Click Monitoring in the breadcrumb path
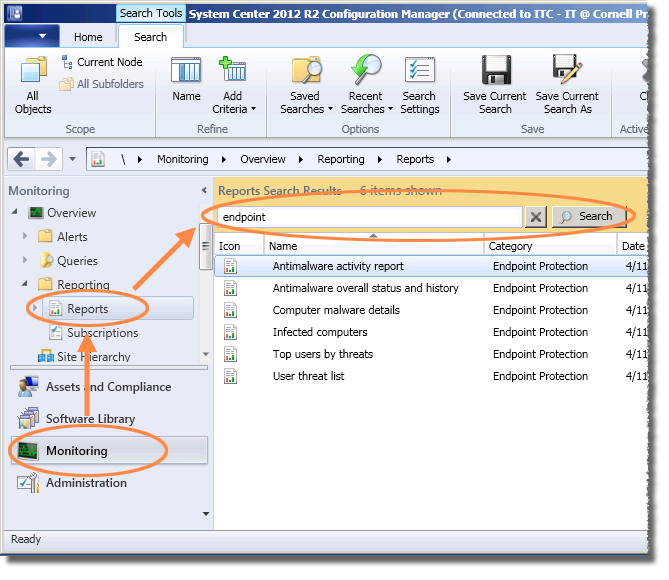Image resolution: width=669 pixels, height=580 pixels. pyautogui.click(x=183, y=160)
